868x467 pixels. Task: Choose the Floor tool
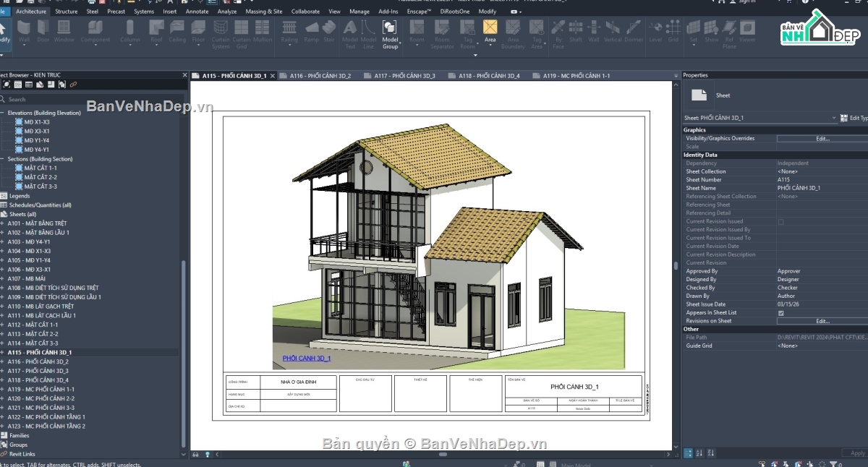pyautogui.click(x=198, y=31)
